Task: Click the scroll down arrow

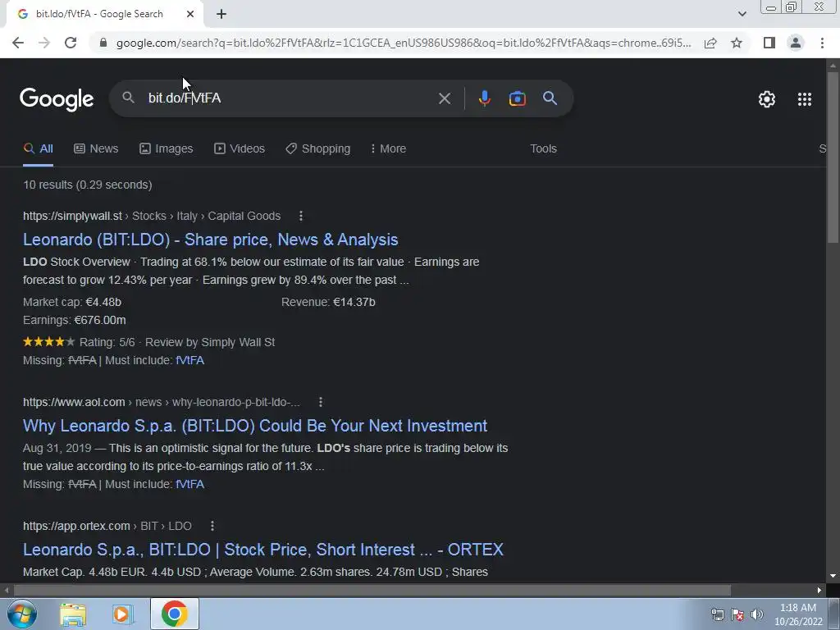Action: (833, 576)
